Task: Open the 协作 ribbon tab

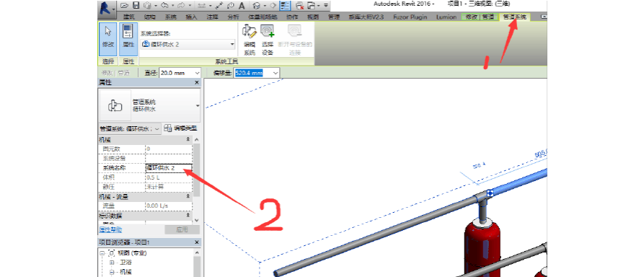Action: click(x=292, y=17)
